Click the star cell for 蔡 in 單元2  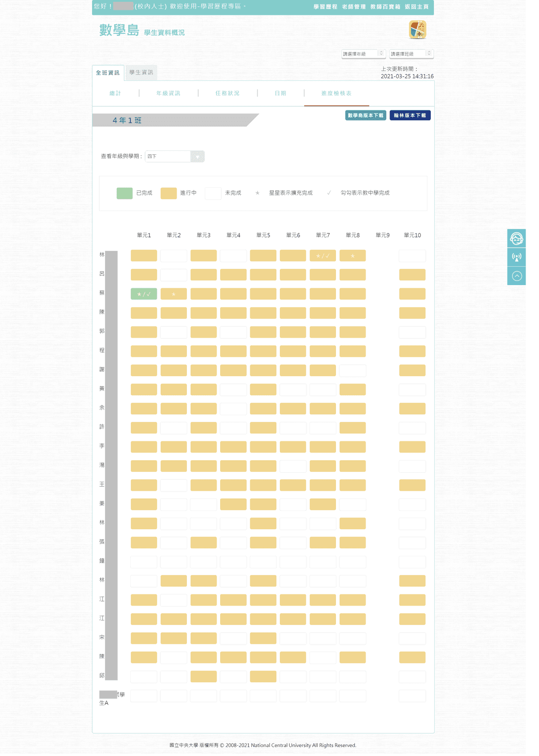pyautogui.click(x=174, y=294)
